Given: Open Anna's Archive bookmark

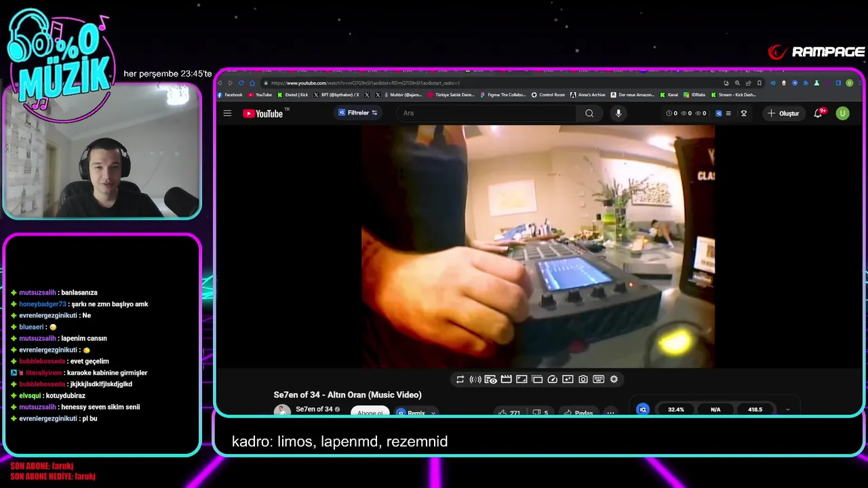Looking at the screenshot, I should (x=588, y=95).
